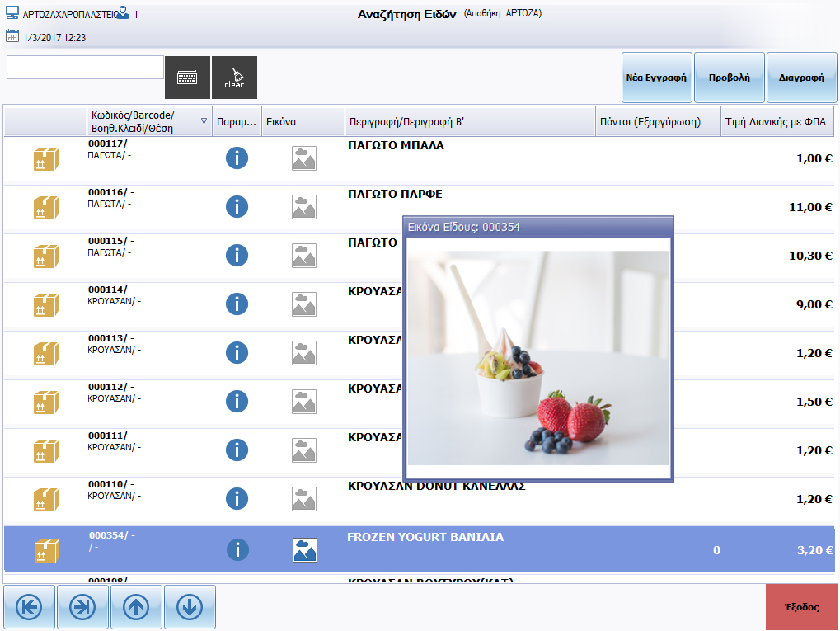The image size is (840, 631).
Task: Open the on-screen keyboard button
Action: (x=187, y=78)
